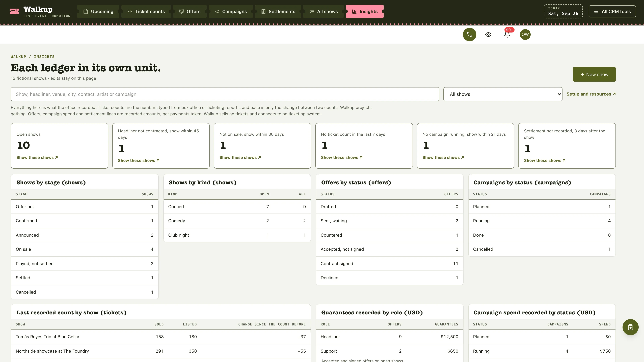
Task: Click the floating clipboard button
Action: coord(630,327)
